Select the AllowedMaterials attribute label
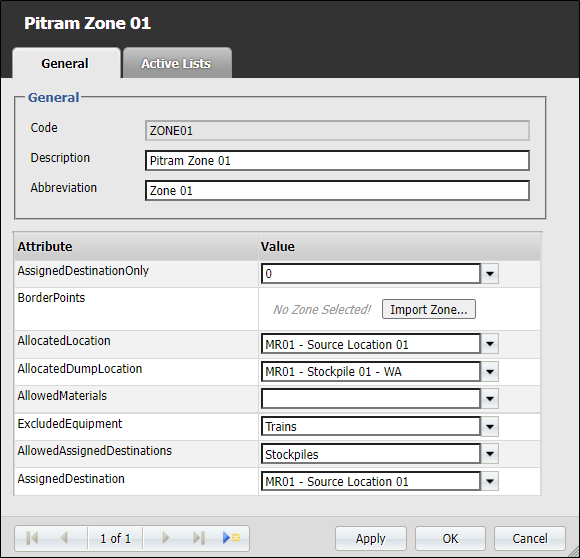The width and height of the screenshot is (580, 558). click(62, 396)
